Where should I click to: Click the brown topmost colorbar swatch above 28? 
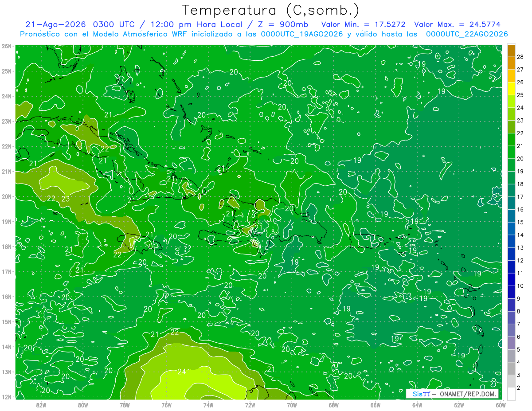511,51
